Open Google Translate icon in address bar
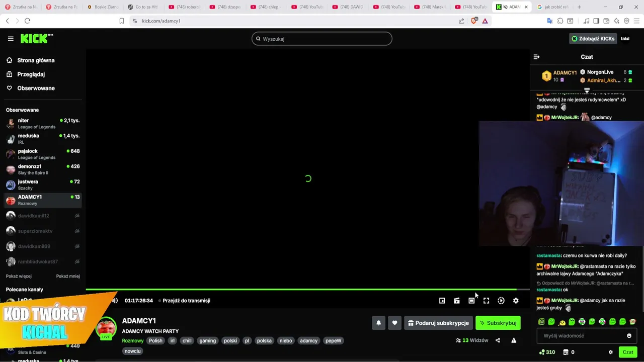The image size is (644, 362). pyautogui.click(x=549, y=21)
